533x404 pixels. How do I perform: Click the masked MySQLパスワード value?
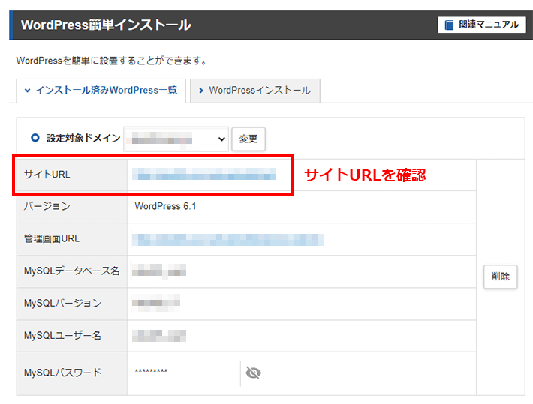(x=151, y=372)
